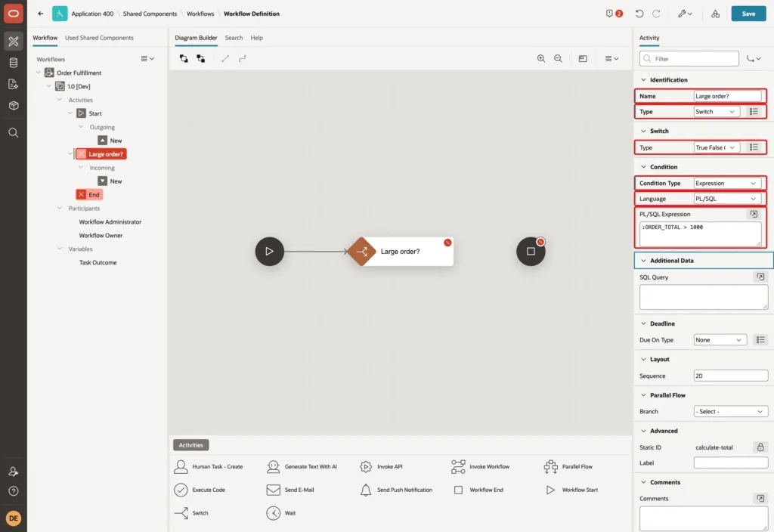Image resolution: width=774 pixels, height=532 pixels.
Task: Toggle the diagram navigator panel icon
Action: [x=583, y=58]
